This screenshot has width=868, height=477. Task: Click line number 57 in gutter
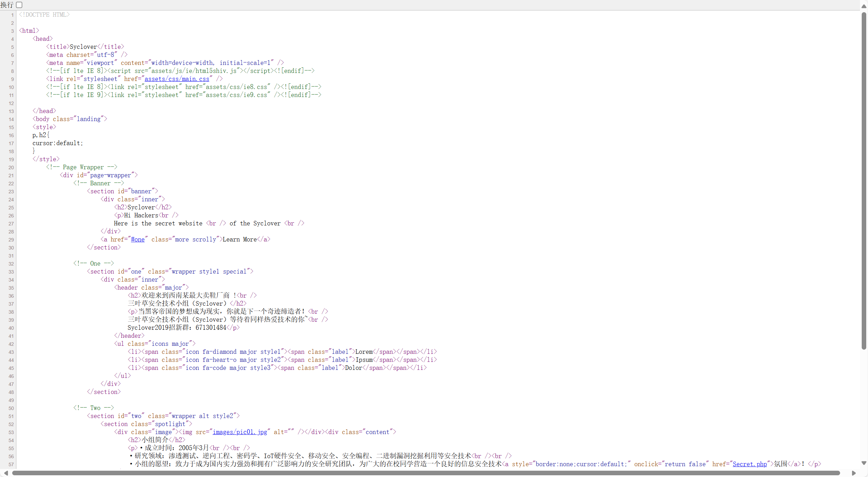(11, 464)
